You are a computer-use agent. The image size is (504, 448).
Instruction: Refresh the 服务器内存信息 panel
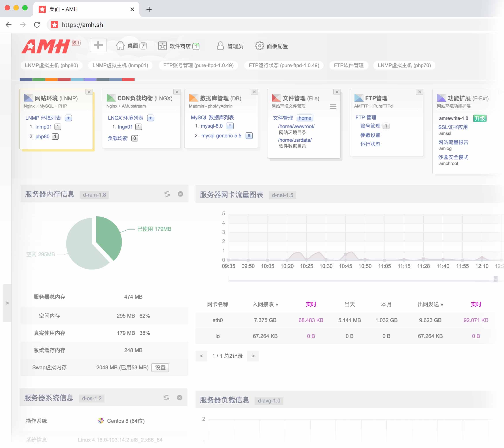pos(167,194)
